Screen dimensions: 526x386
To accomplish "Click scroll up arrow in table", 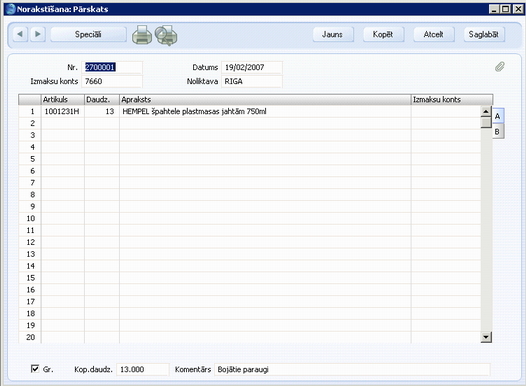I will point(486,111).
